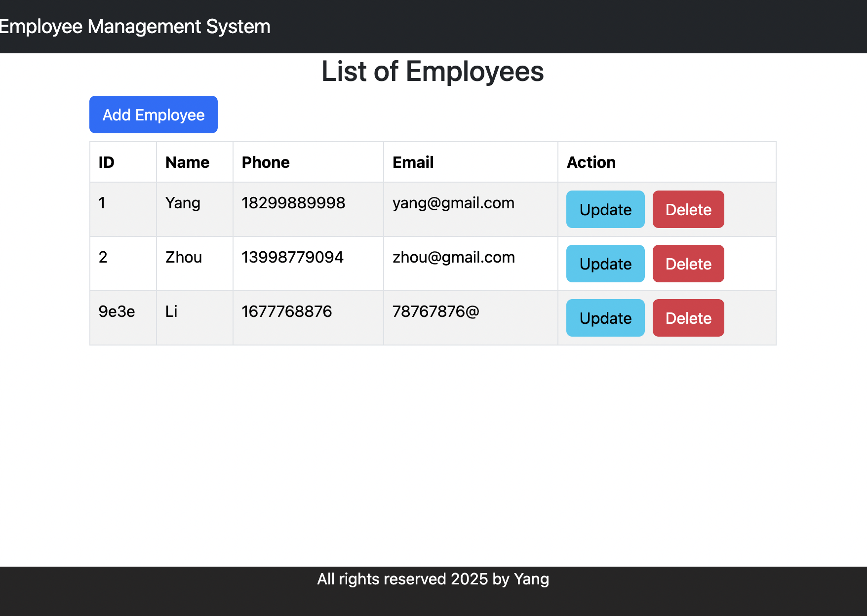This screenshot has width=867, height=616.
Task: Click phone number 13998779094
Action: pyautogui.click(x=292, y=257)
